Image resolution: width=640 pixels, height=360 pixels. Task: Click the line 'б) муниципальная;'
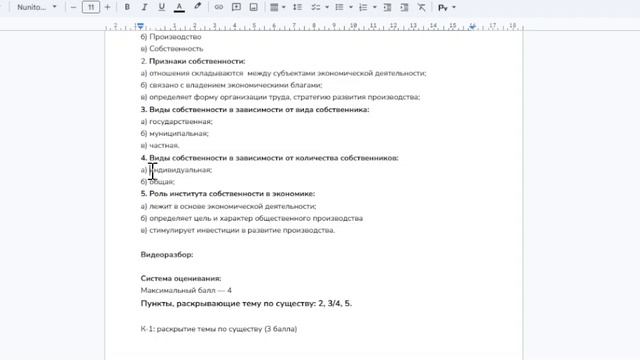(175, 133)
